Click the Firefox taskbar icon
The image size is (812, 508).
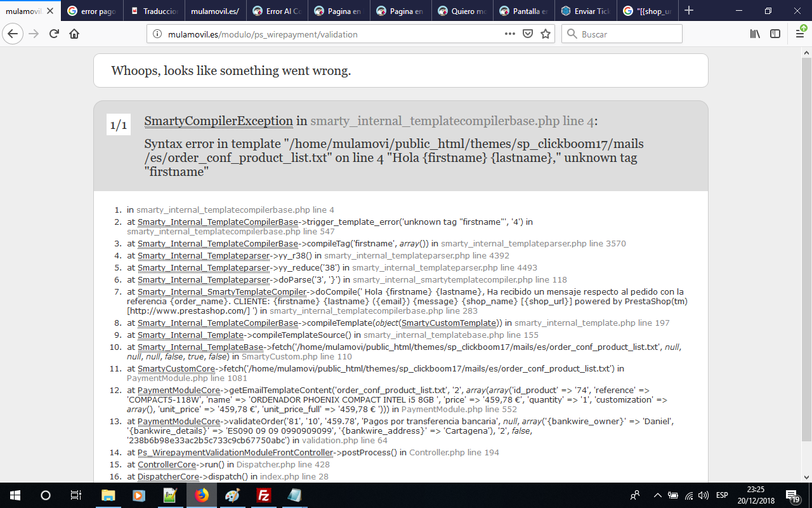pyautogui.click(x=202, y=495)
